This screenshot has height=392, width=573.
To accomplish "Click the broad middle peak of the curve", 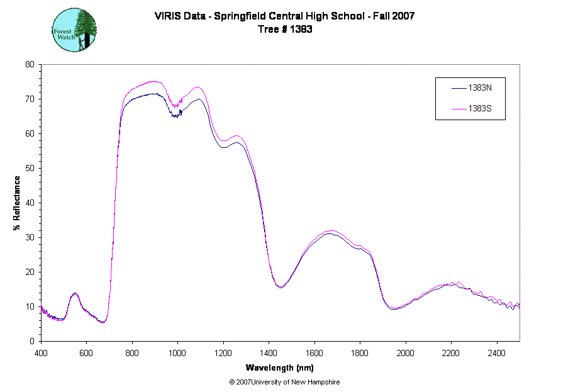I will [332, 230].
